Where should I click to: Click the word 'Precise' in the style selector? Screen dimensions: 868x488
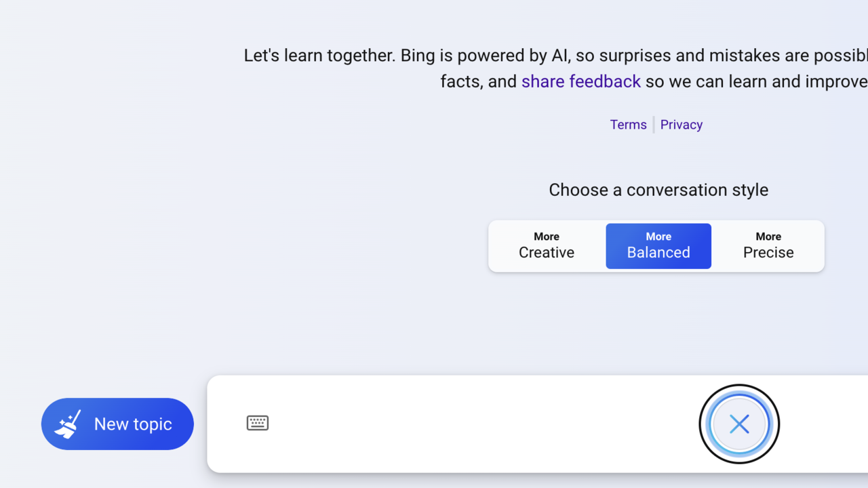768,253
